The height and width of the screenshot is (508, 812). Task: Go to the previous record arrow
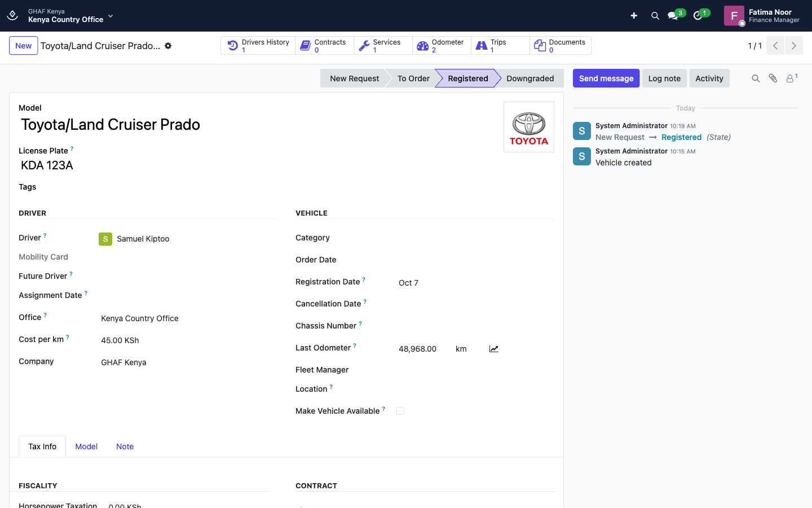(x=775, y=46)
